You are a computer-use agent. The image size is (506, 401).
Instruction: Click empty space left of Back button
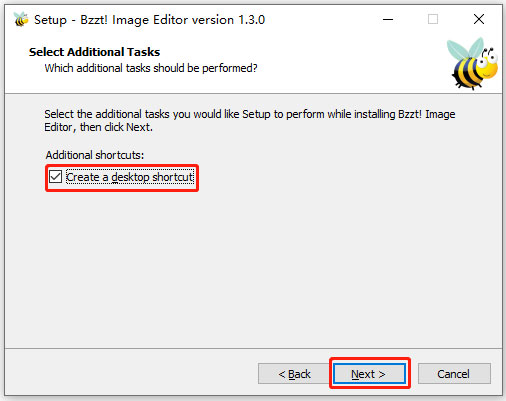coord(133,373)
